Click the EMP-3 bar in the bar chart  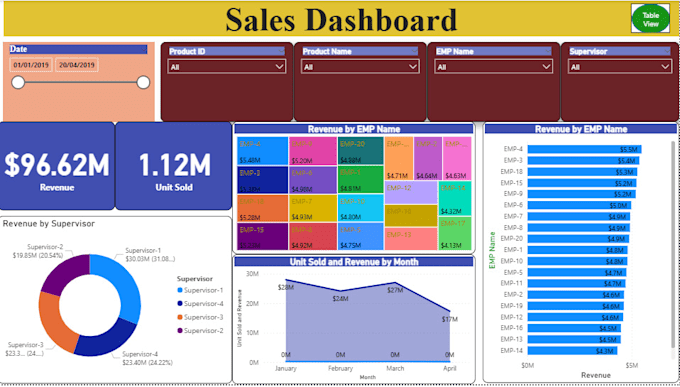tap(583, 161)
